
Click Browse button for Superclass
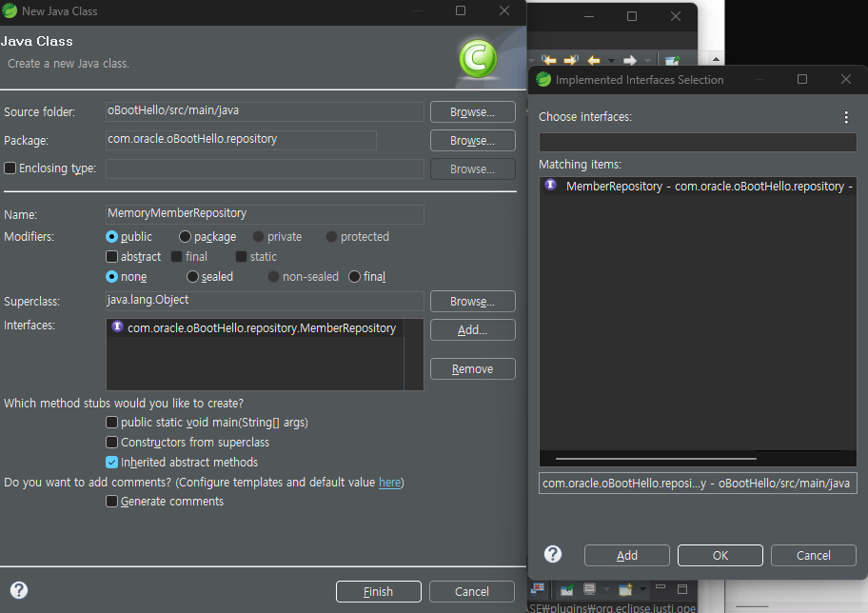472,301
